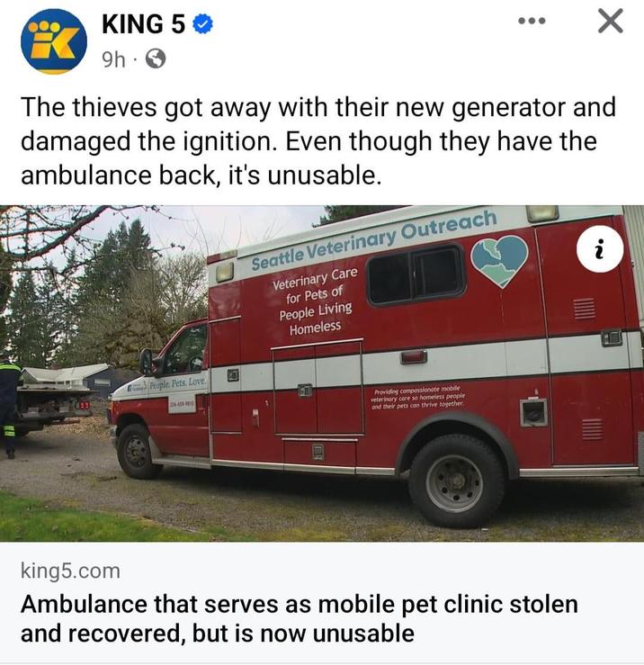
Task: Click the KING 5 page name
Action: pos(143,23)
